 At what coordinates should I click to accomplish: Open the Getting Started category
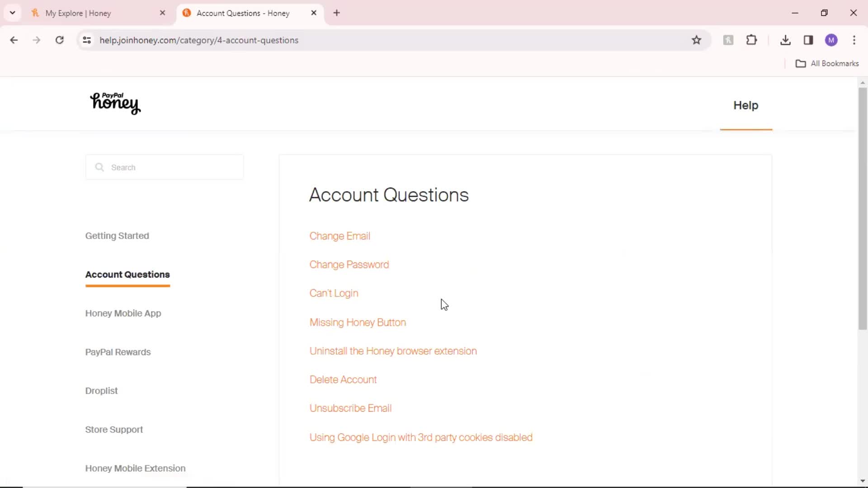click(117, 236)
